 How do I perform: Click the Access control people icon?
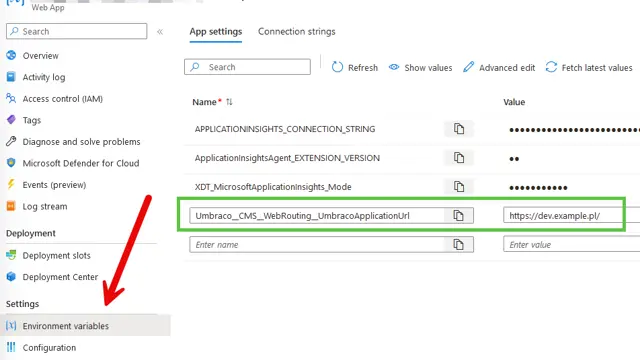tap(11, 98)
